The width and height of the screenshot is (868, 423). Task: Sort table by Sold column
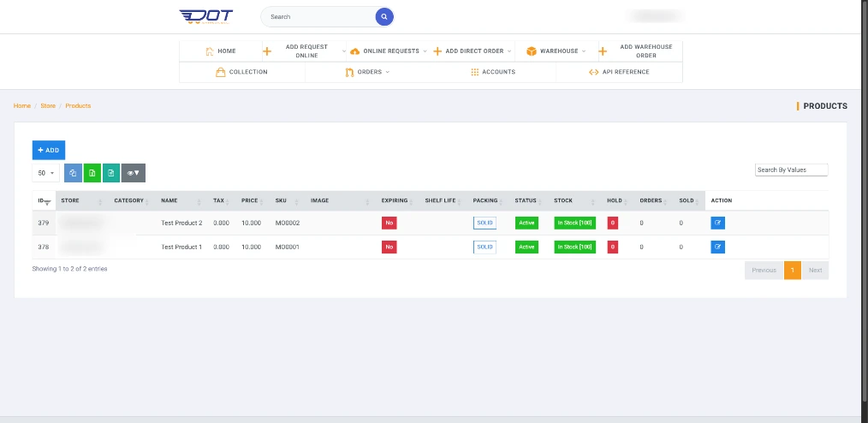coord(689,200)
